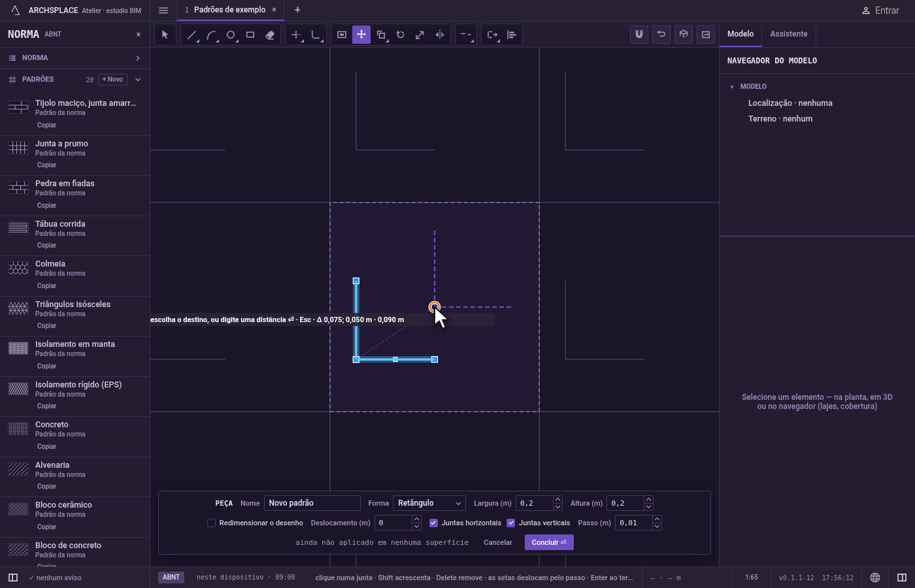Click the Passo (m) input field
915x588 pixels.
coord(633,523)
